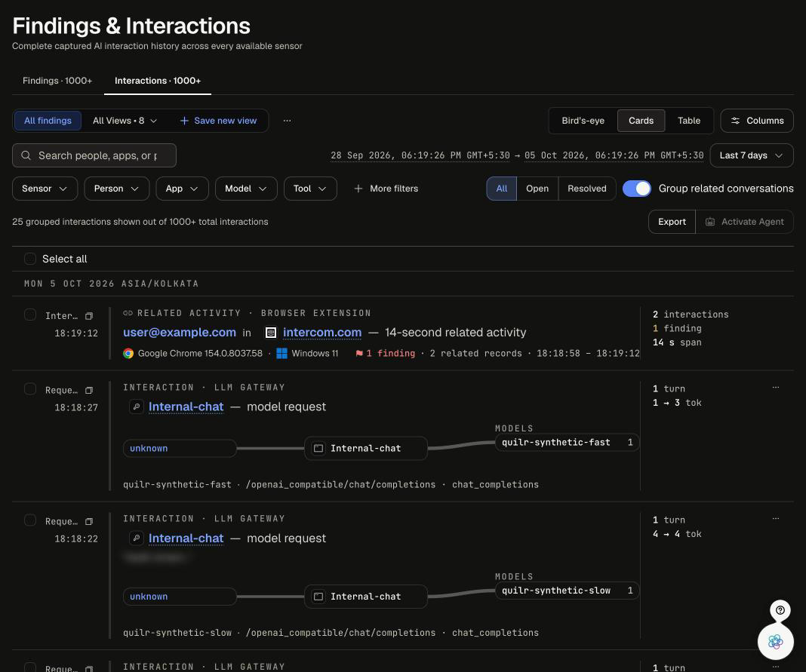This screenshot has height=672, width=806.
Task: Click the '1 finding' red label
Action: tap(391, 354)
